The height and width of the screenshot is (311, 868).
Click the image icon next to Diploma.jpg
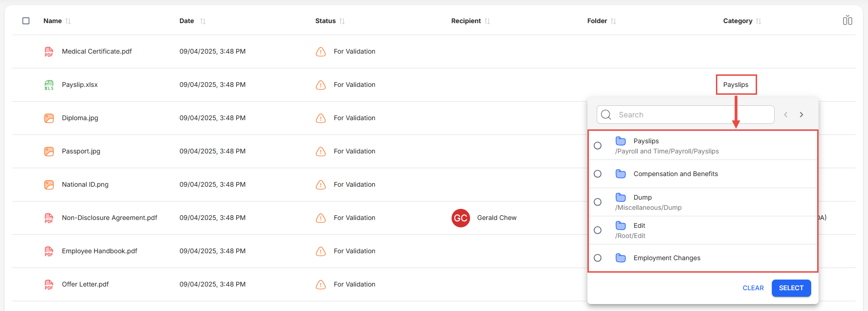49,118
